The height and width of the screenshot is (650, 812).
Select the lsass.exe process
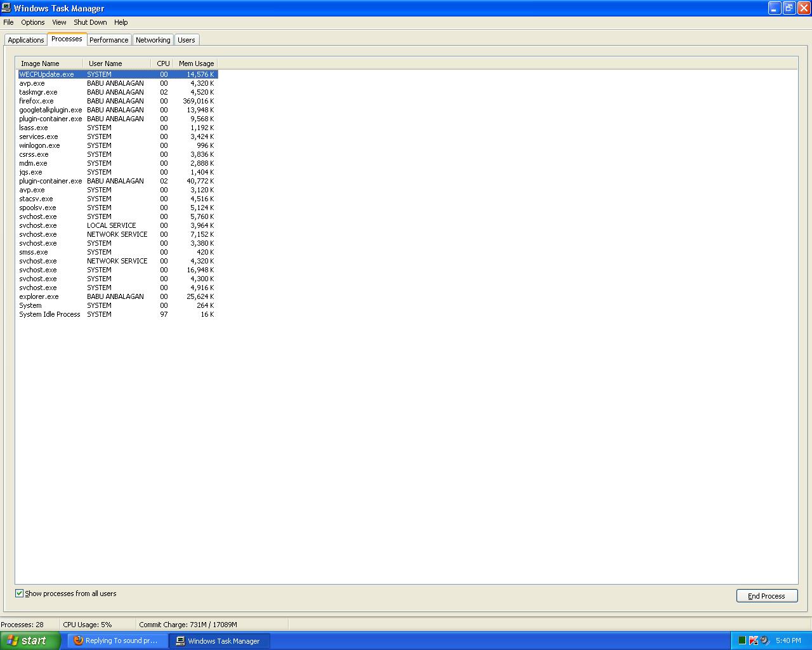(117, 128)
